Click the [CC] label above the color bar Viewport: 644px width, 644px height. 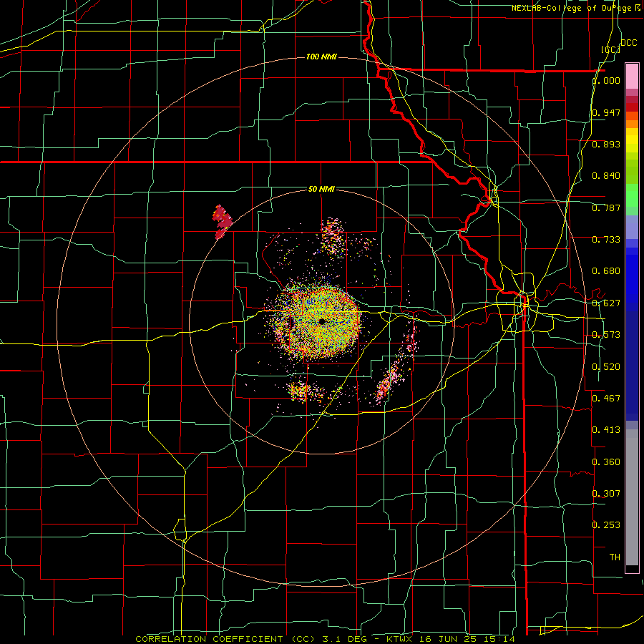(611, 49)
